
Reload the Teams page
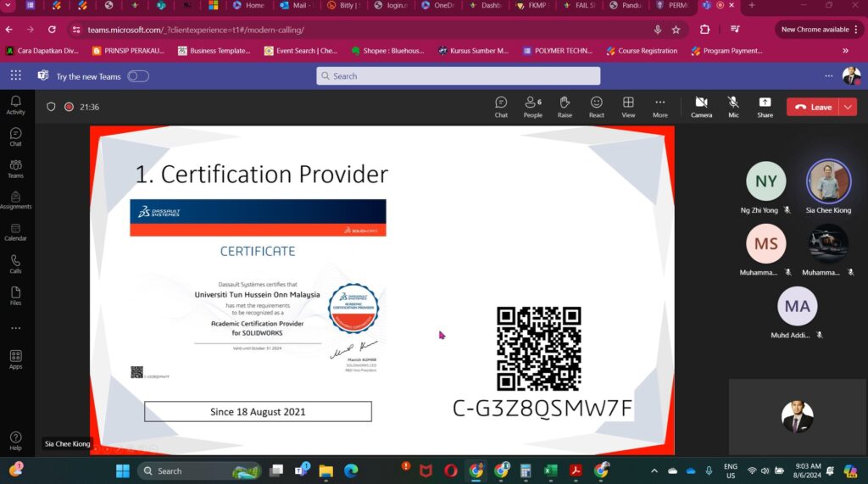pyautogui.click(x=52, y=30)
